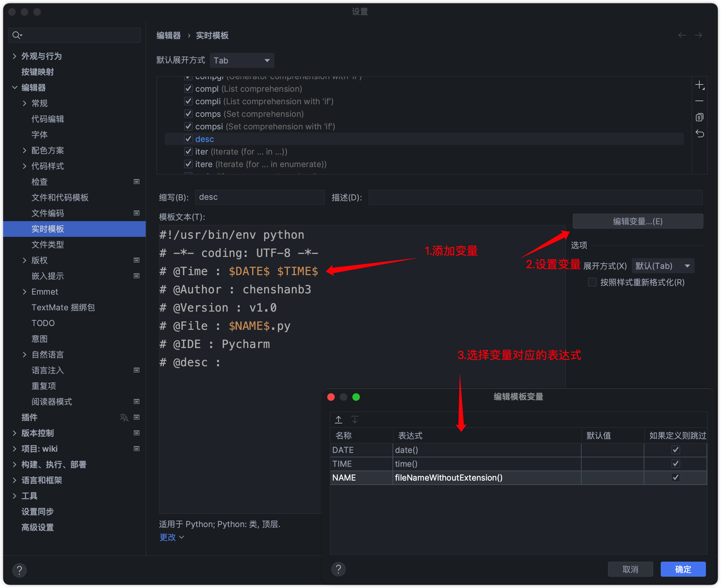721x588 pixels.
Task: Toggle the compsi template checkbox
Action: pos(188,126)
